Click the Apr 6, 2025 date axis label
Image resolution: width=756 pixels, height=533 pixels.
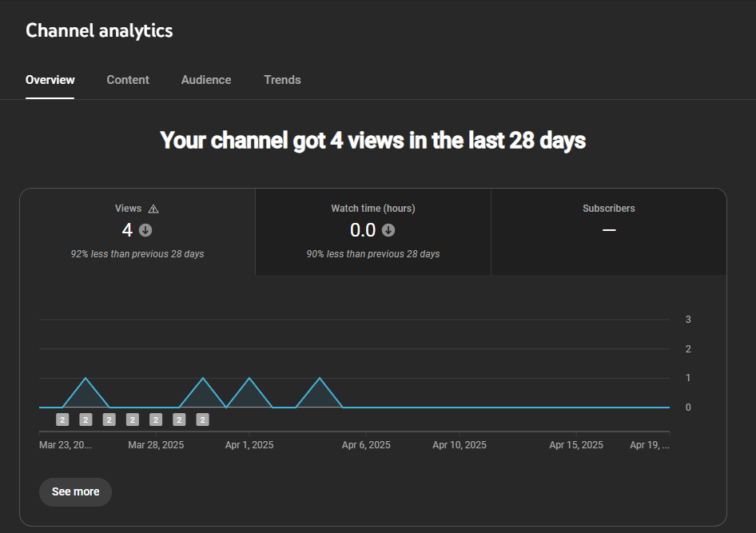[x=366, y=445]
